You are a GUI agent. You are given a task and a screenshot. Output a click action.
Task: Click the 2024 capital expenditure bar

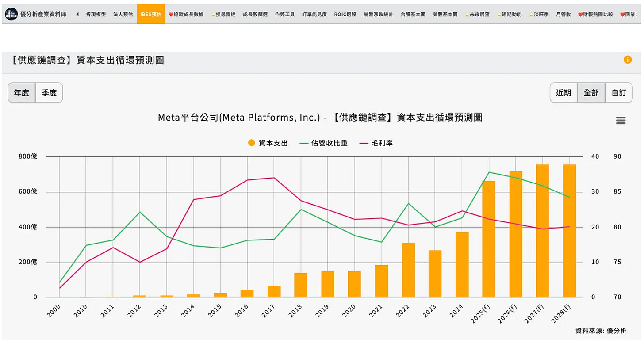(x=462, y=265)
